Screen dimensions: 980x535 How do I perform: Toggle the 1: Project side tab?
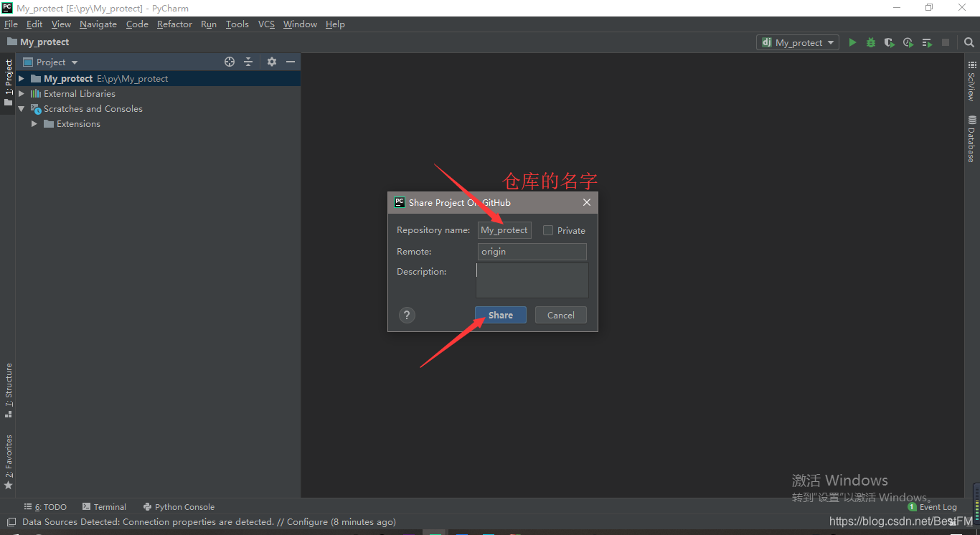pyautogui.click(x=9, y=82)
